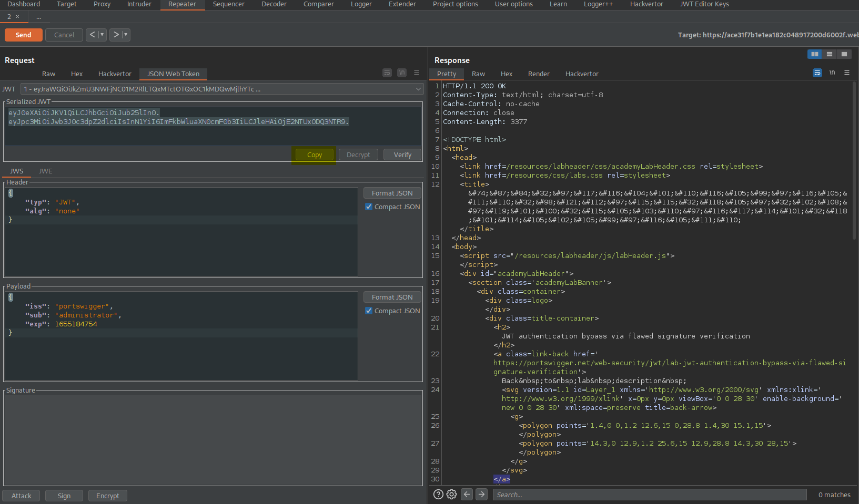The width and height of the screenshot is (859, 504).
Task: Switch to the Proxy tab
Action: (x=102, y=4)
